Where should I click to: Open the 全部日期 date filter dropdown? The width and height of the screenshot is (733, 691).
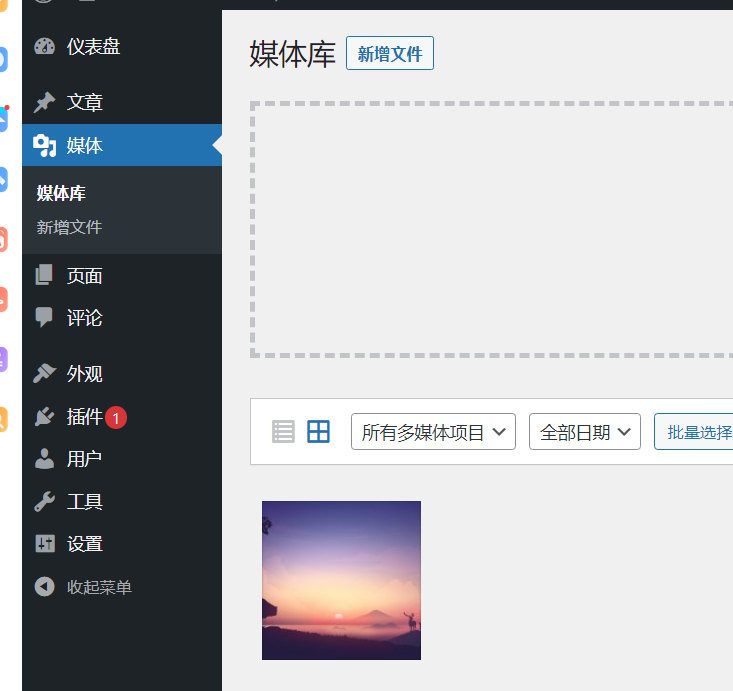click(584, 432)
